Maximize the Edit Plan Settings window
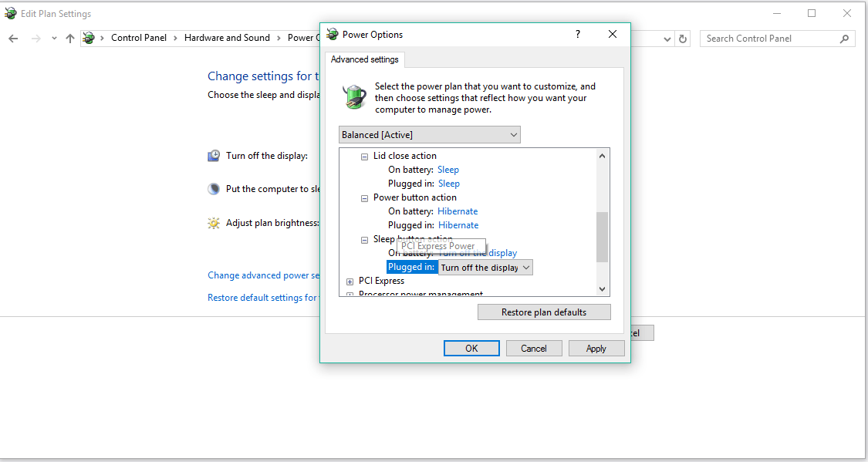Screen dimensions: 868x462 [x=812, y=13]
